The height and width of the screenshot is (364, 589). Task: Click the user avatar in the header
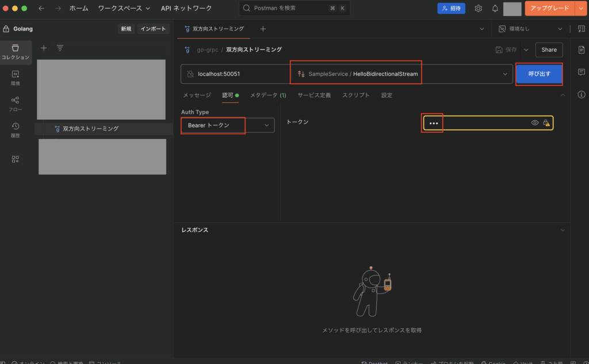click(512, 9)
